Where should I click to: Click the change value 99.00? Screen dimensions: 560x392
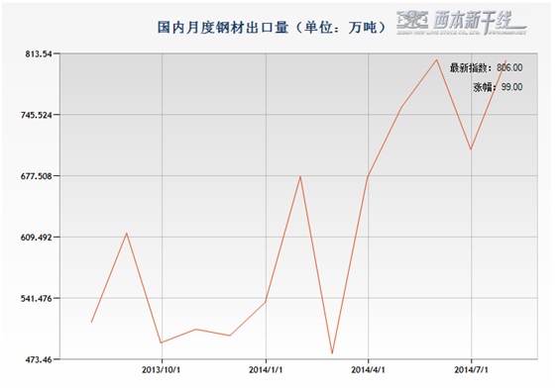coord(511,87)
